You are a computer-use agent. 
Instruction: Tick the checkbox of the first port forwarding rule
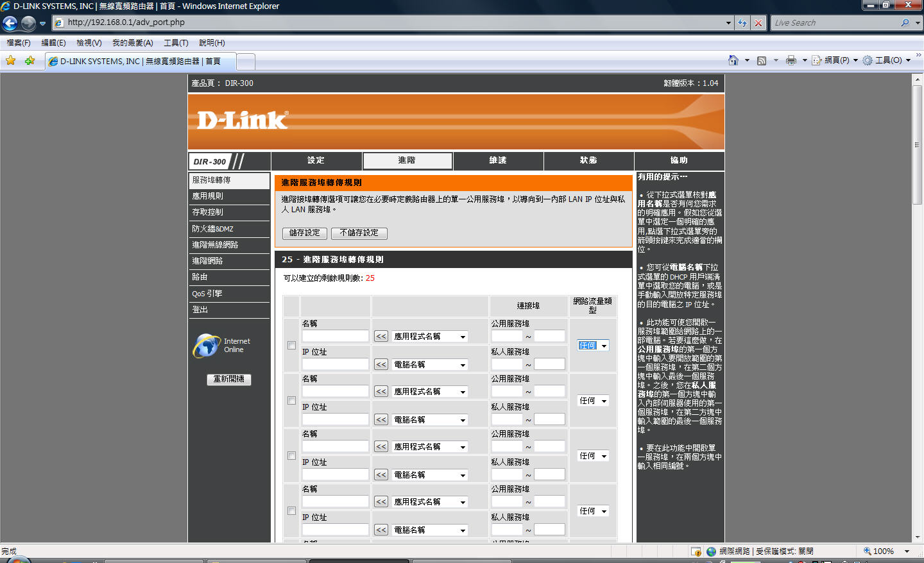[291, 346]
